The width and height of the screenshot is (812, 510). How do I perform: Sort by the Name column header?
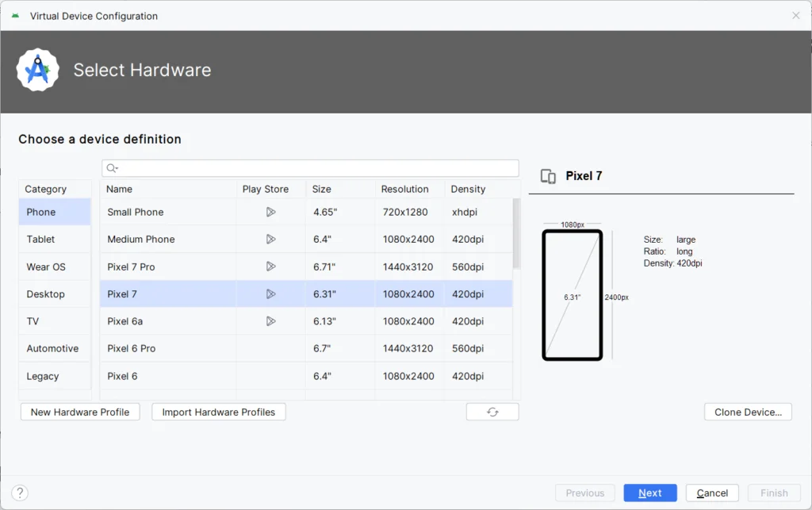(x=168, y=189)
